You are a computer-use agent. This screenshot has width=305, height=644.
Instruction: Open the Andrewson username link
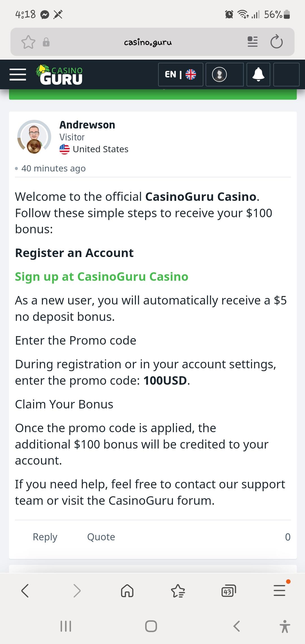(87, 125)
